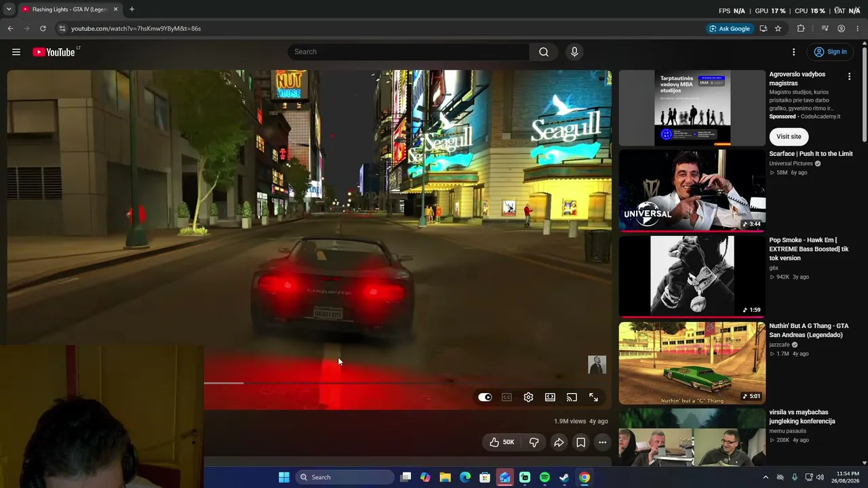
Task: Open the Chrome extensions puzzle menu
Action: click(x=801, y=28)
